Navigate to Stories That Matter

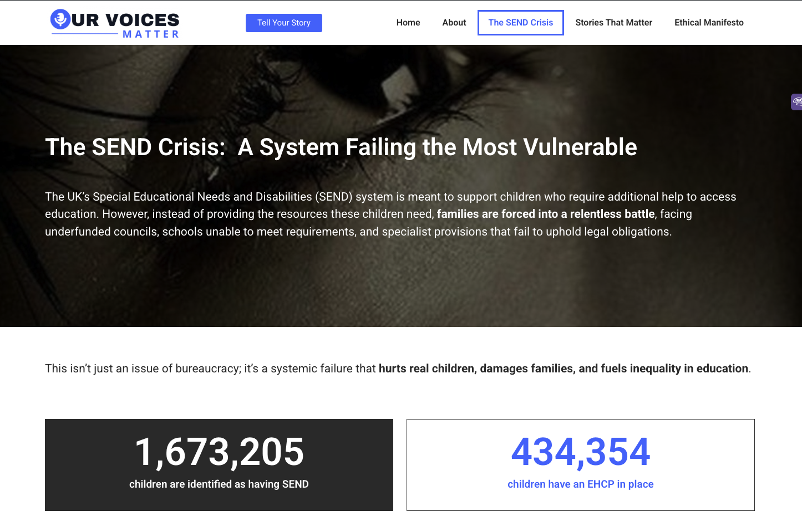[x=613, y=23]
